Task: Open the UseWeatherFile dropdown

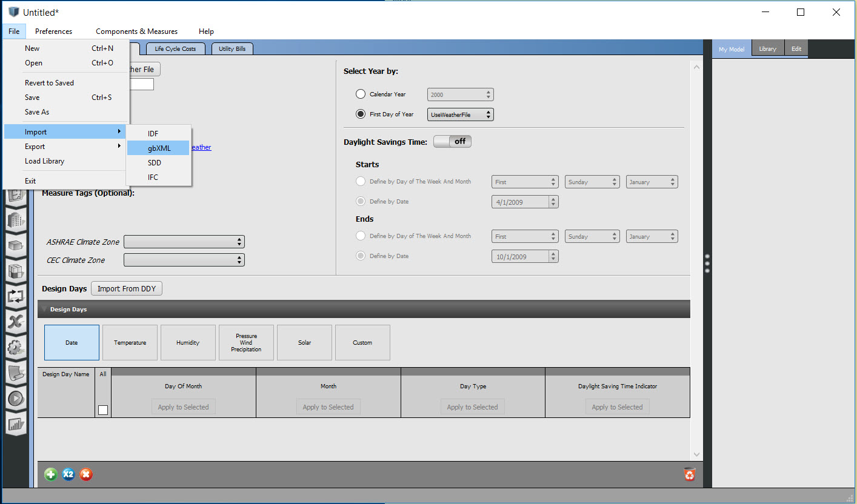Action: 460,114
